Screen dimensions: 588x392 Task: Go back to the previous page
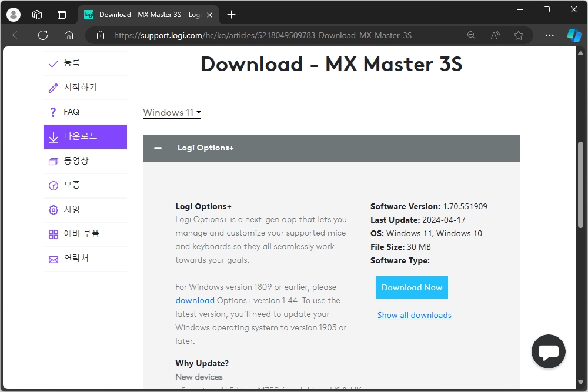[x=17, y=35]
